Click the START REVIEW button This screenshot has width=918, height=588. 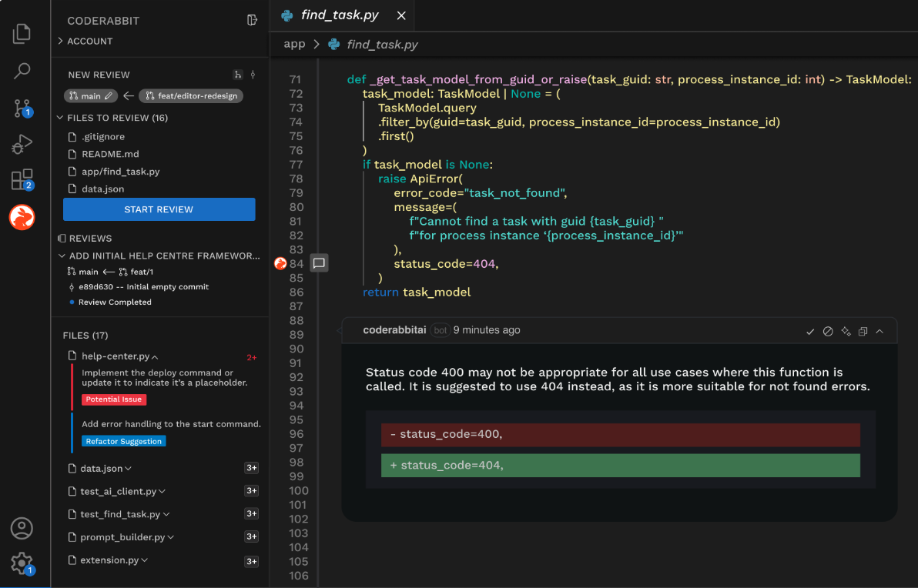(x=159, y=209)
